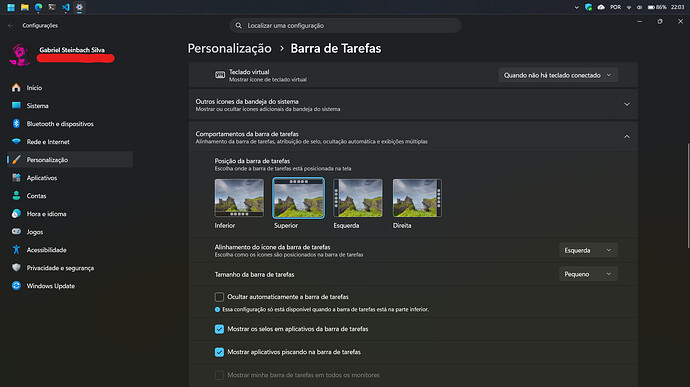Check 'Ocultar automaticamente a barra de tarefas'
690x387 pixels.
click(219, 297)
